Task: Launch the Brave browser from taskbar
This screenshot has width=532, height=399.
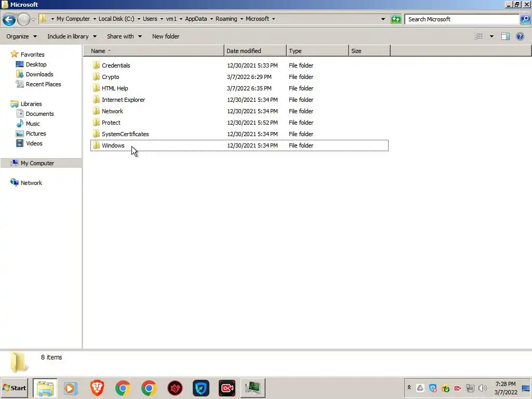Action: (x=97, y=388)
